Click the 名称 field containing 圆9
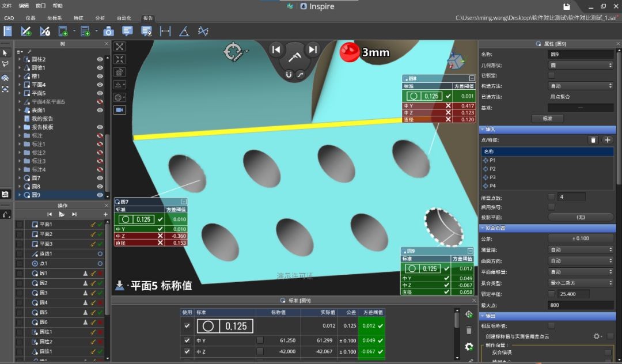 coord(581,55)
